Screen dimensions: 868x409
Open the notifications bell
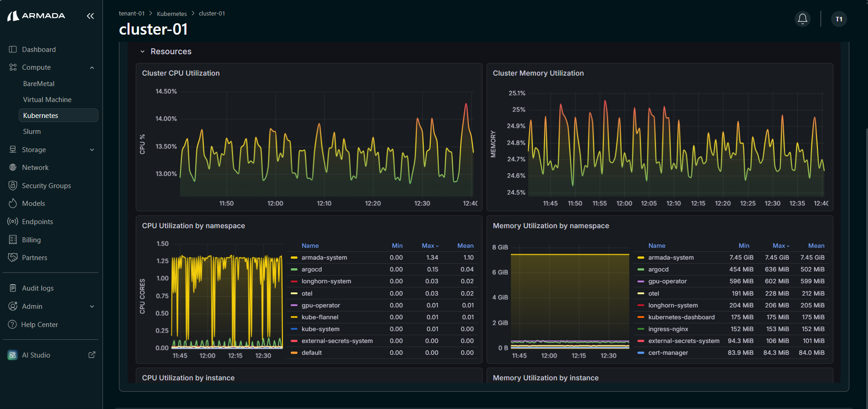point(802,19)
